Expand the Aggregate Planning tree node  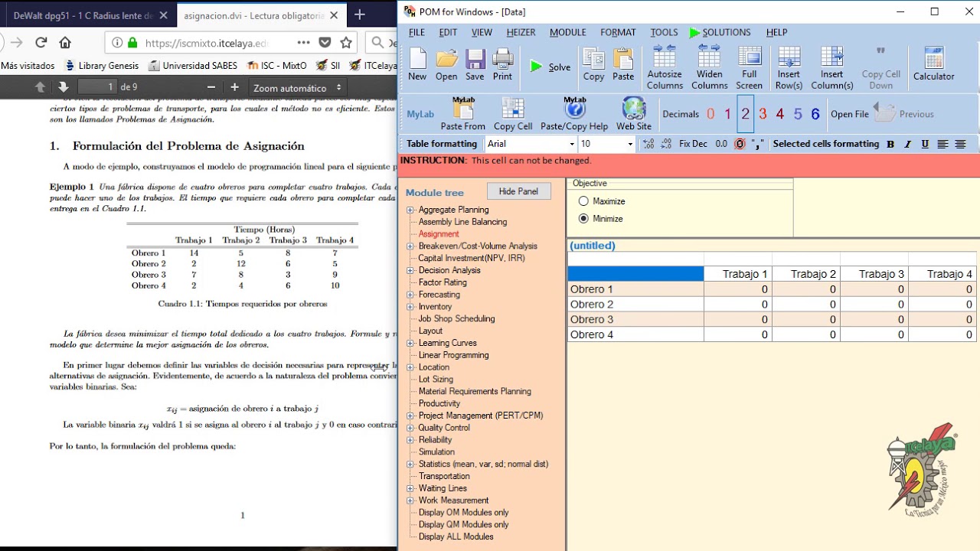point(410,210)
